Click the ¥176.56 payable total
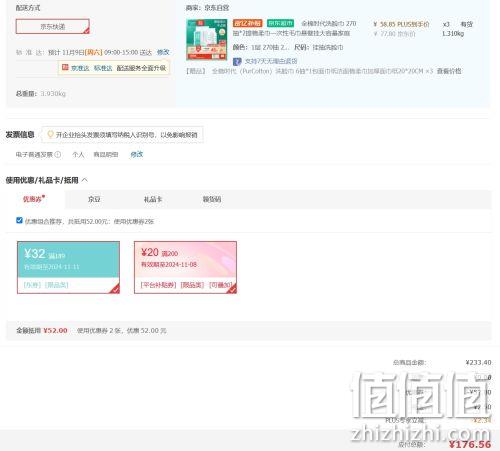This screenshot has width=500, height=451. coord(470,444)
